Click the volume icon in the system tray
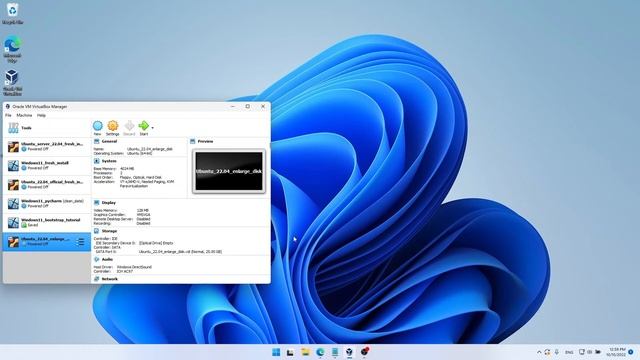Image resolution: width=640 pixels, height=360 pixels. (x=590, y=352)
